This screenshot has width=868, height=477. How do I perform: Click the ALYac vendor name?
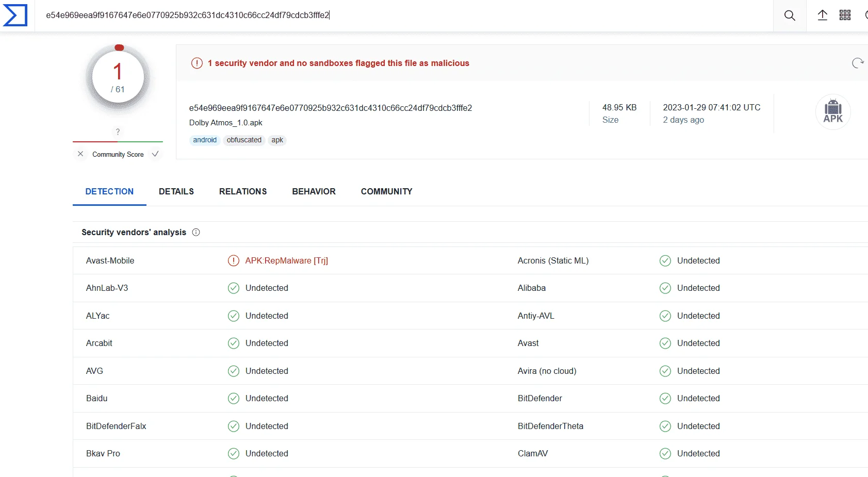pos(97,316)
